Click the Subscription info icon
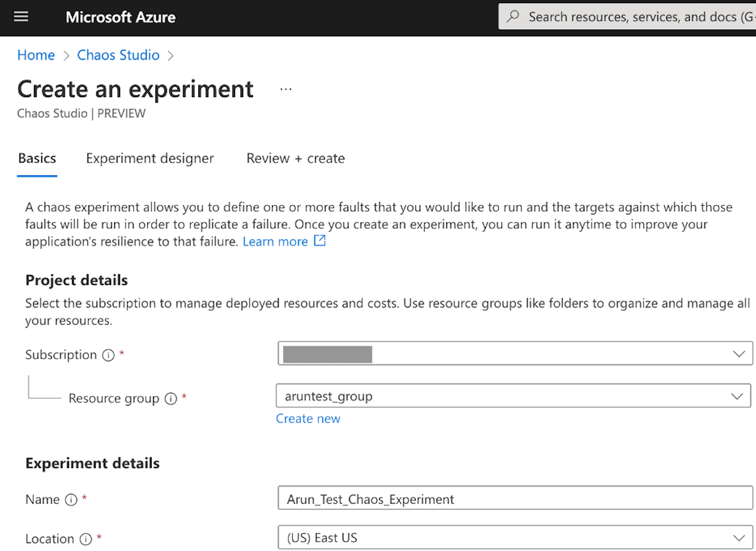The image size is (756, 551). [x=108, y=355]
